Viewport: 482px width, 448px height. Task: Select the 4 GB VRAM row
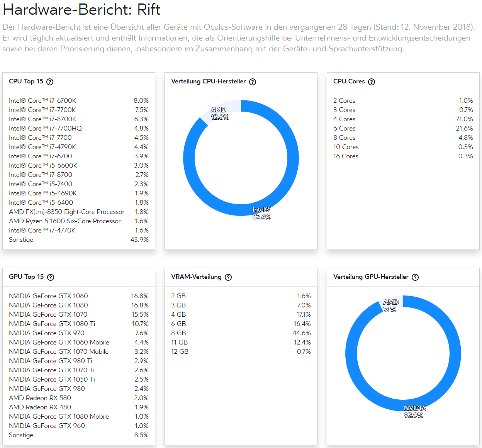pyautogui.click(x=241, y=314)
